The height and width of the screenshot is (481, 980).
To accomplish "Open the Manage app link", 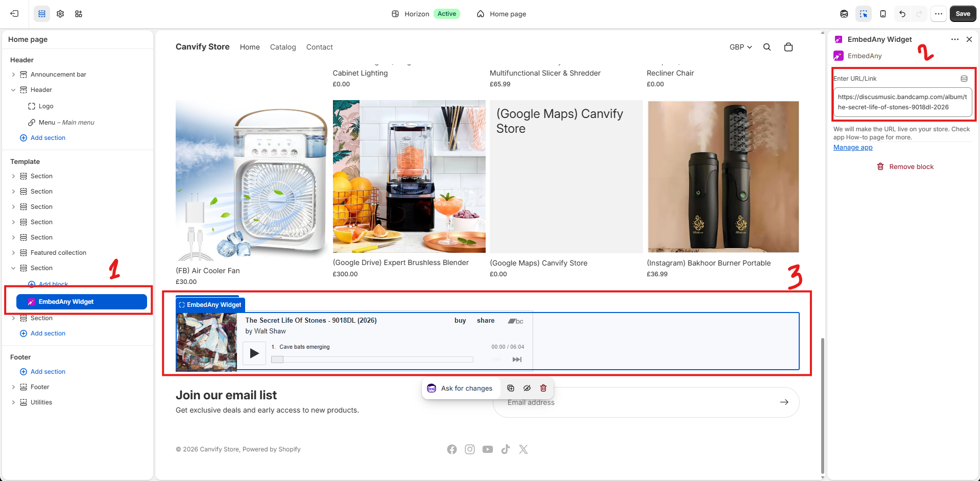I will pos(853,148).
